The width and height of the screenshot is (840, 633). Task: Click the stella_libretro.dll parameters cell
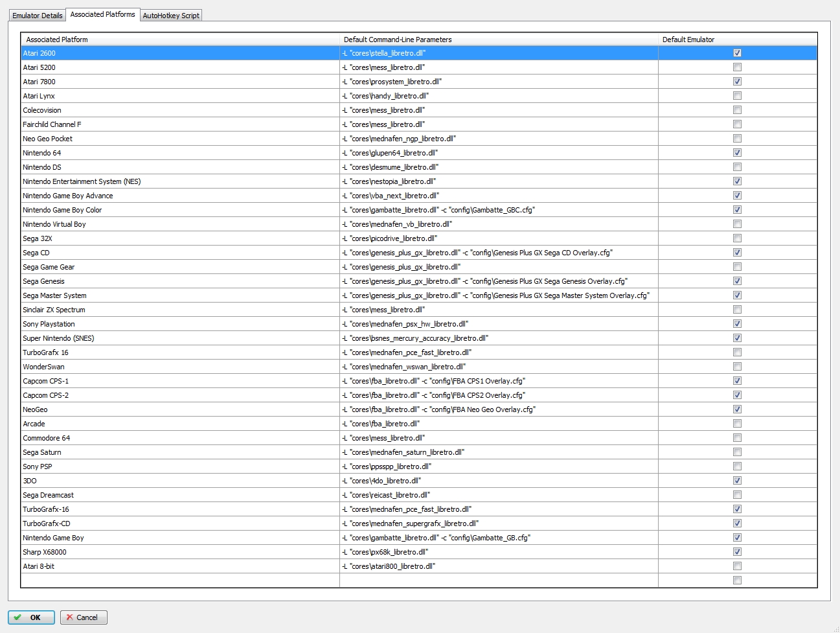pos(499,53)
